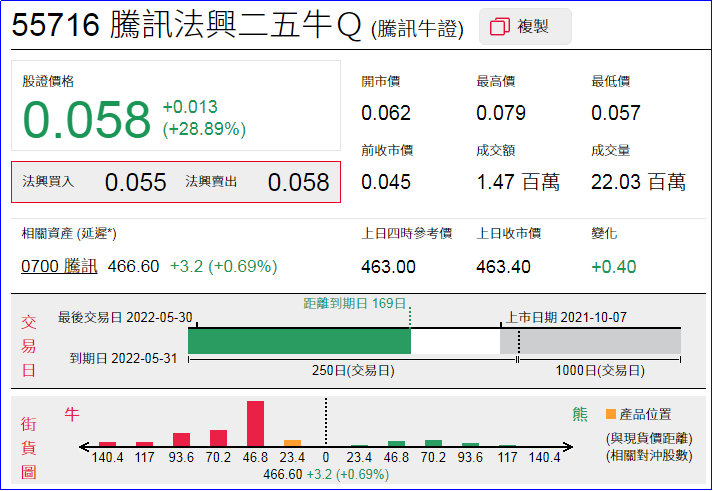Click the red bull bar at 93.6

[x=181, y=439]
